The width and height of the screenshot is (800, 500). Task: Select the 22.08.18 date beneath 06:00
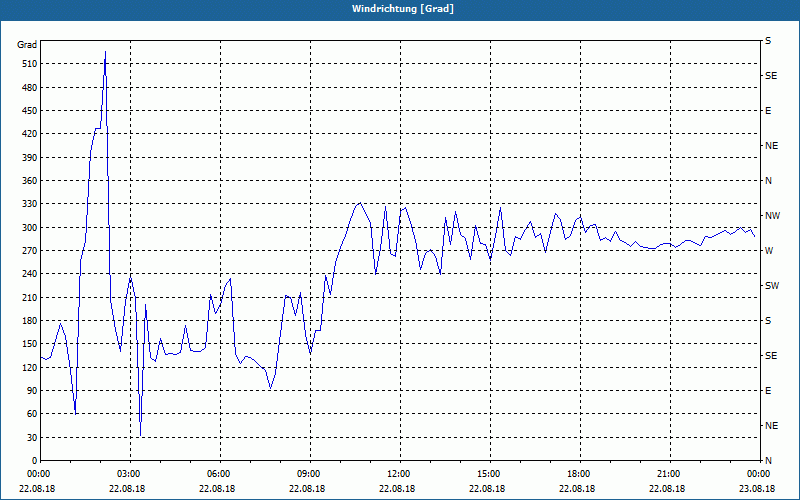coord(217,488)
